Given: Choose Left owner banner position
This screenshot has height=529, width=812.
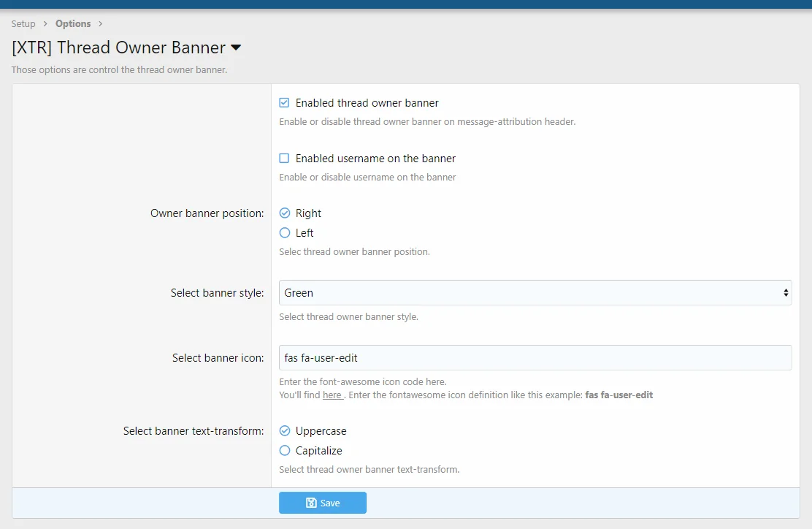Looking at the screenshot, I should coord(285,233).
